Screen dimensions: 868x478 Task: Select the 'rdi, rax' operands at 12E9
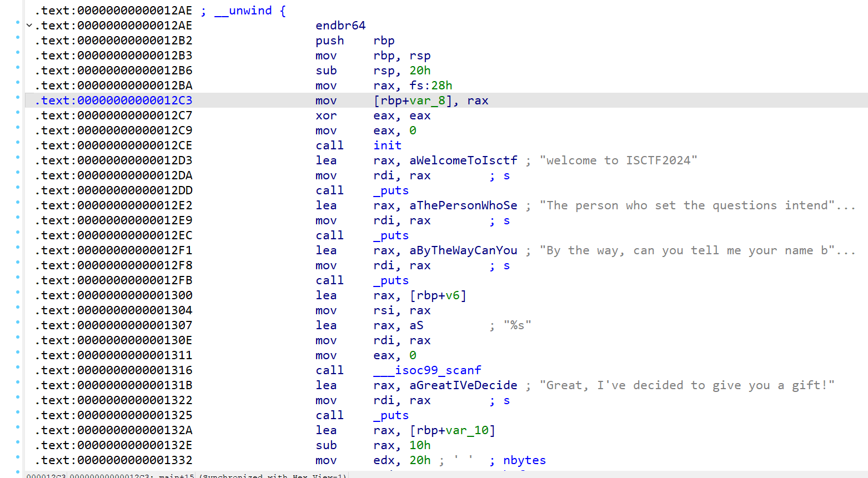(x=402, y=220)
